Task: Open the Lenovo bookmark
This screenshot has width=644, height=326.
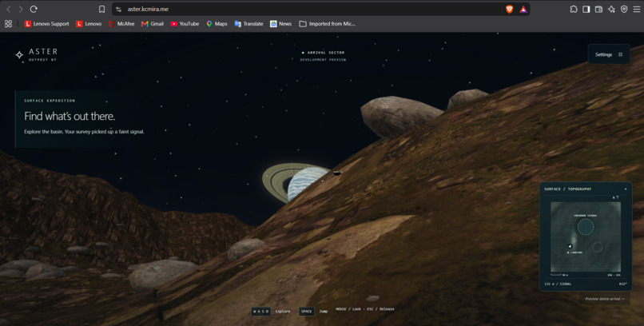Action: (x=89, y=24)
